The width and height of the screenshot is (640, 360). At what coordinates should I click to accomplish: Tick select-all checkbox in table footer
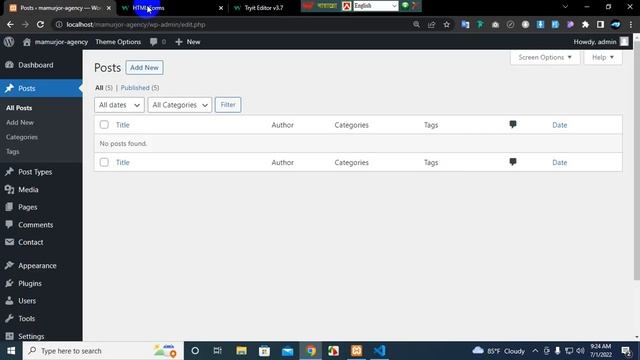pos(104,162)
